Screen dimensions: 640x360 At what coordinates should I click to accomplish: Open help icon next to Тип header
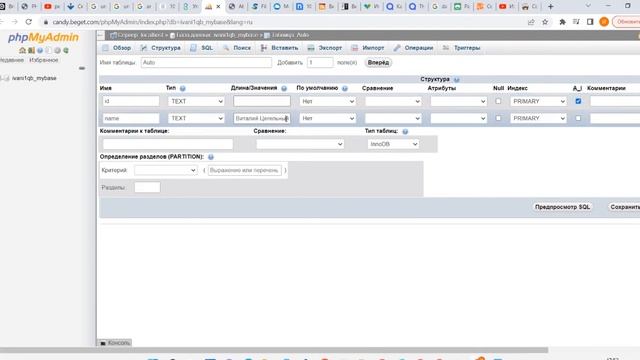pyautogui.click(x=182, y=88)
